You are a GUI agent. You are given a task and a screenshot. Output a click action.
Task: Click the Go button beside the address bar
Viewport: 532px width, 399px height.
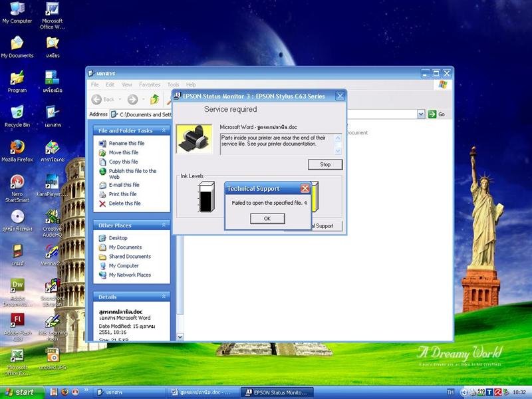click(437, 114)
